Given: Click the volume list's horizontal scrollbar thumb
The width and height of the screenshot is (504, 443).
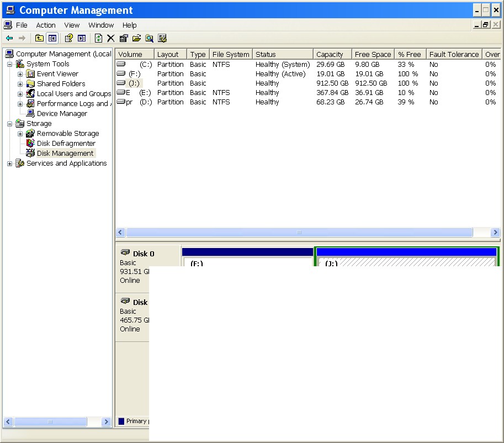Looking at the screenshot, I should click(299, 233).
